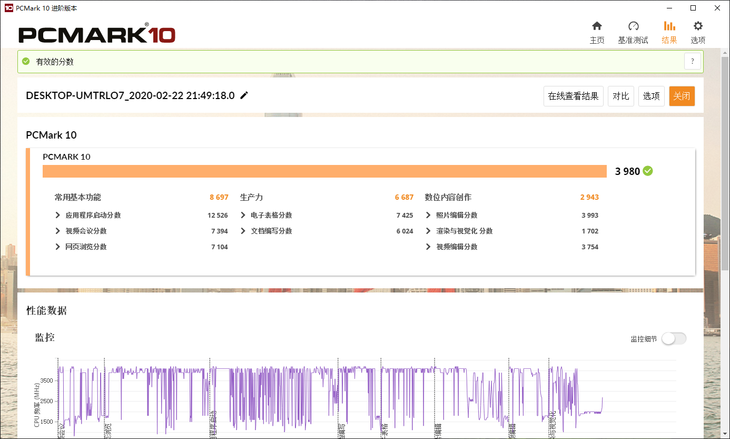Minimize the PCMark 10 window
This screenshot has height=439, width=730.
669,8
